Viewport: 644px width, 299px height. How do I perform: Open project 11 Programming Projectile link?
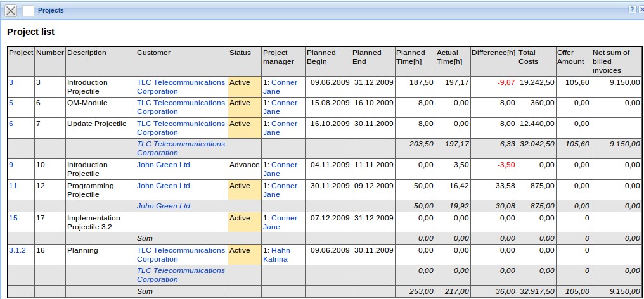(13, 186)
